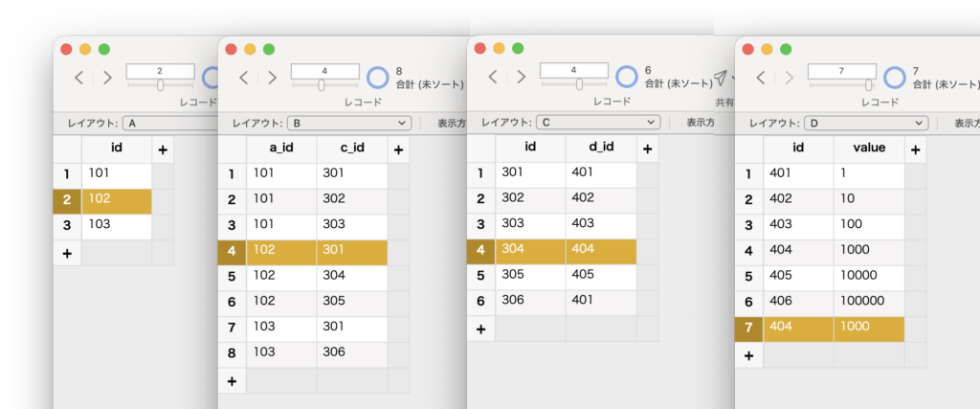This screenshot has height=409, width=980.
Task: Go to next record in window B
Action: tap(272, 78)
